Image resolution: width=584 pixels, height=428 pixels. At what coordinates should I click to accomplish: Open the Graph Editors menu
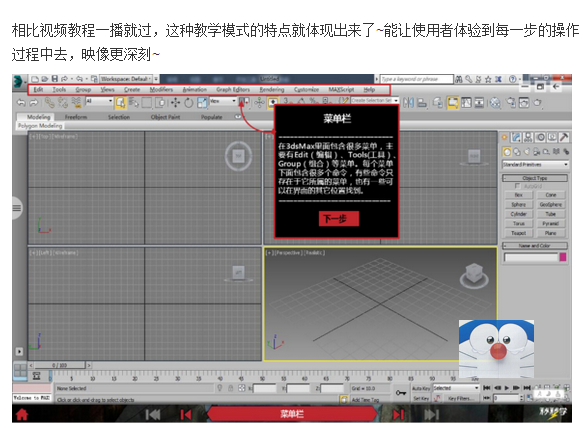tap(233, 89)
